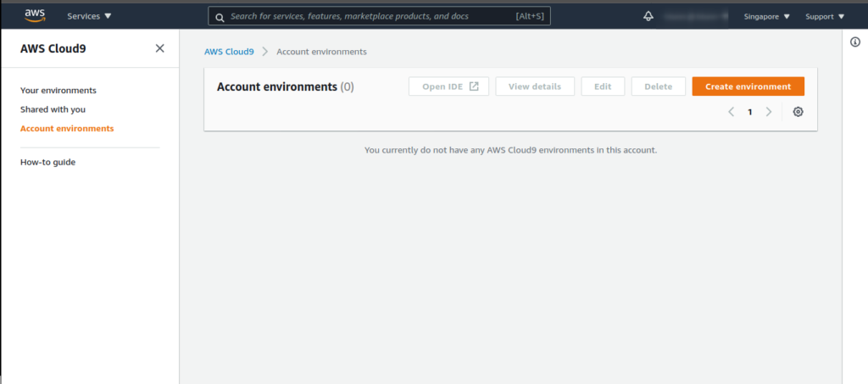Select Account environments in sidebar
Viewport: 868px width, 384px height.
[67, 128]
